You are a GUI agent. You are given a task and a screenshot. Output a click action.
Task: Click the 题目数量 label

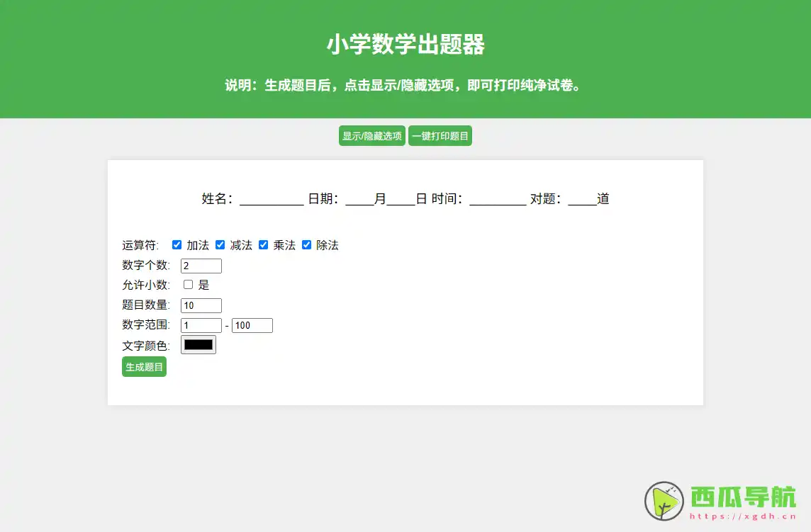pos(146,305)
